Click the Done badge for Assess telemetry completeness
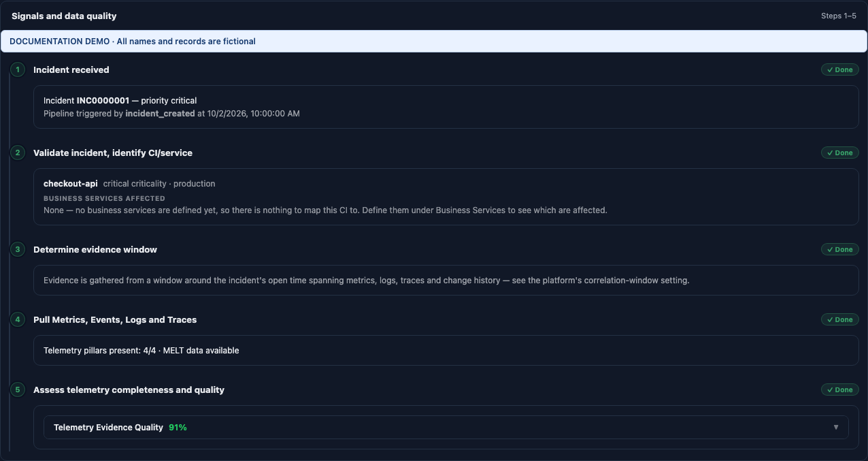The height and width of the screenshot is (461, 868). [x=839, y=390]
